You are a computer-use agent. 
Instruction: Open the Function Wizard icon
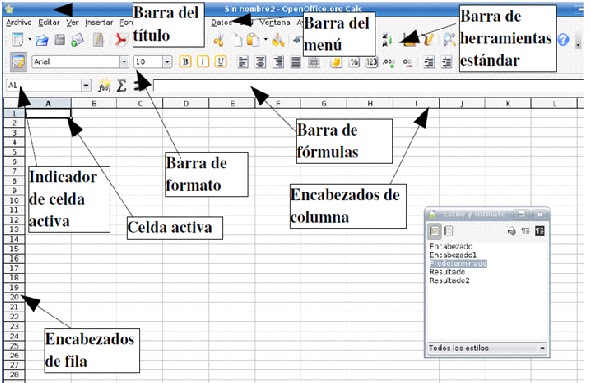point(103,86)
